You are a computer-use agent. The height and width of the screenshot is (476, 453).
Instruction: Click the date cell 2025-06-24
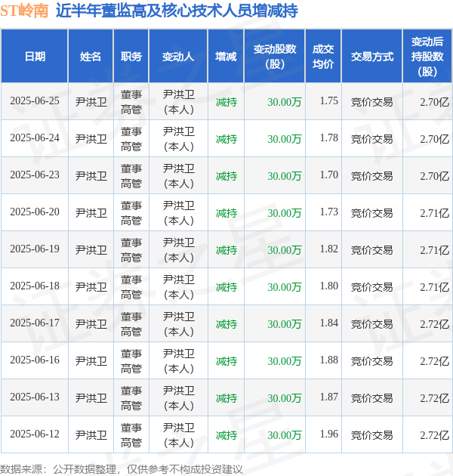tap(35, 138)
